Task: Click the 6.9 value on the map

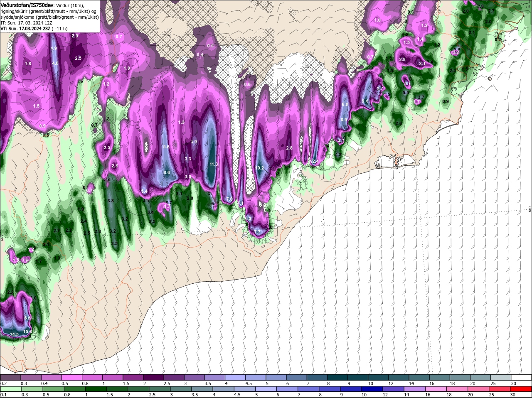Action: click(x=344, y=120)
